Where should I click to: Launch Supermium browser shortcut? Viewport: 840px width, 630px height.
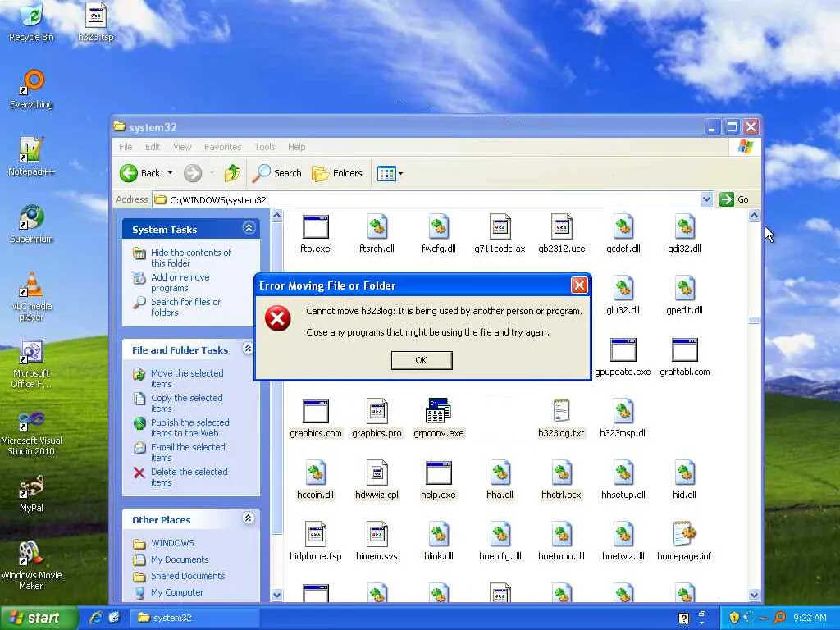point(32,225)
